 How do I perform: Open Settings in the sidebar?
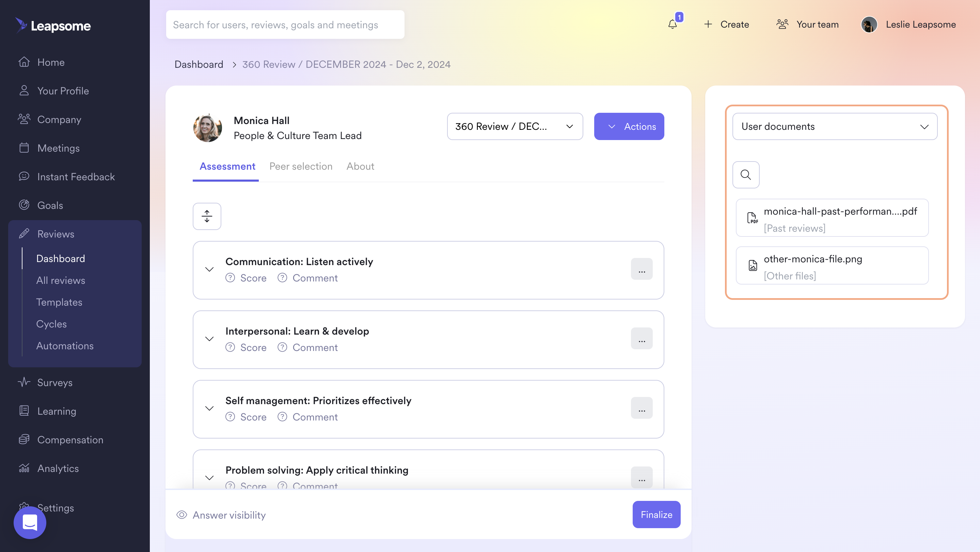click(56, 508)
